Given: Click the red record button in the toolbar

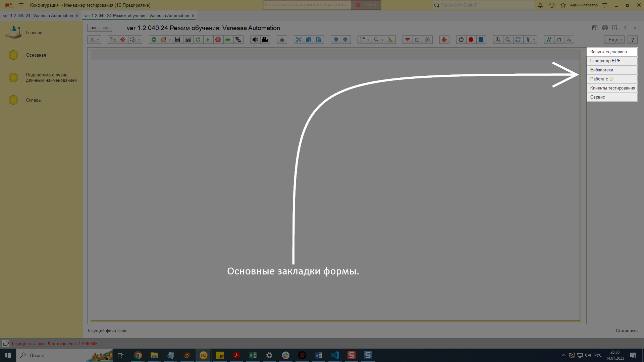Looking at the screenshot, I should pos(471,40).
